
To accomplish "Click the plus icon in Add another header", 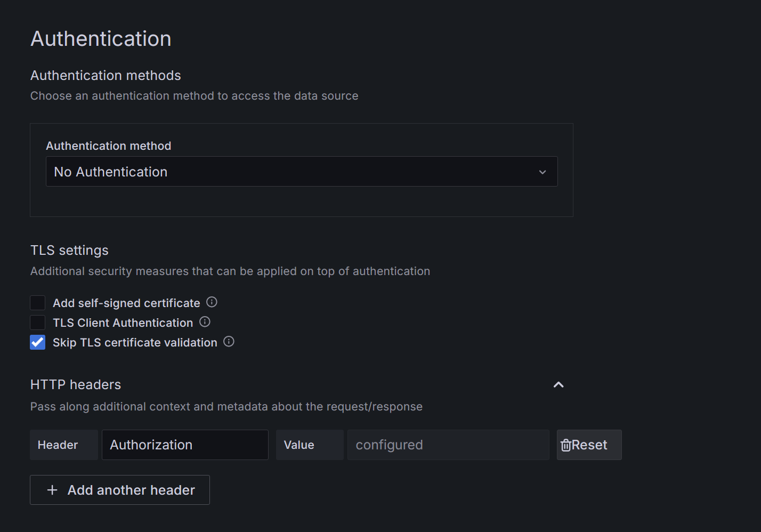I will [52, 490].
